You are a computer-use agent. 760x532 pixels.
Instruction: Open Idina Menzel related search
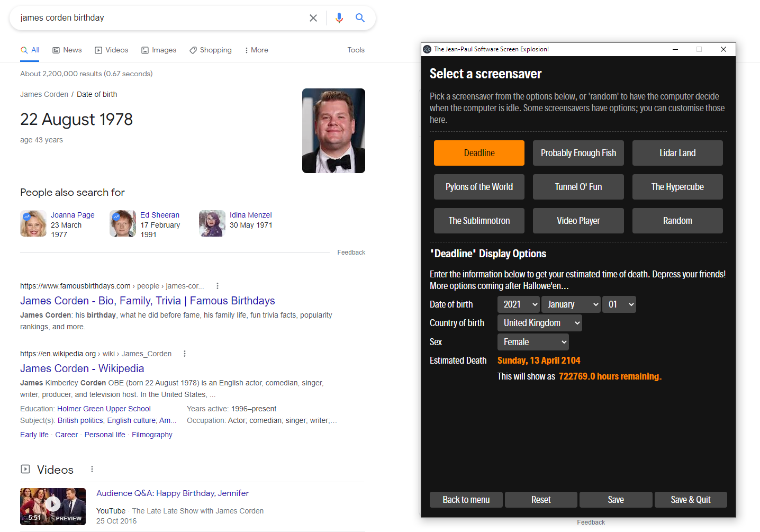(x=251, y=215)
